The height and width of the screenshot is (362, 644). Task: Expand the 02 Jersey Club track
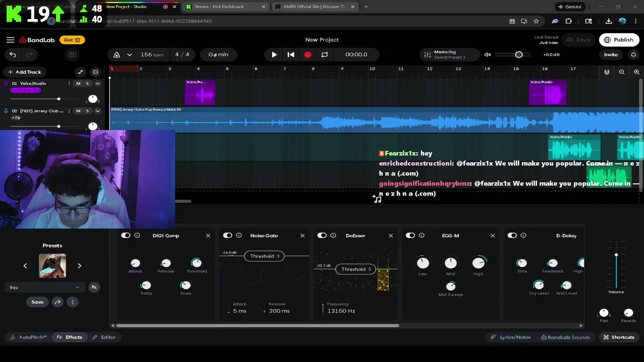98,111
